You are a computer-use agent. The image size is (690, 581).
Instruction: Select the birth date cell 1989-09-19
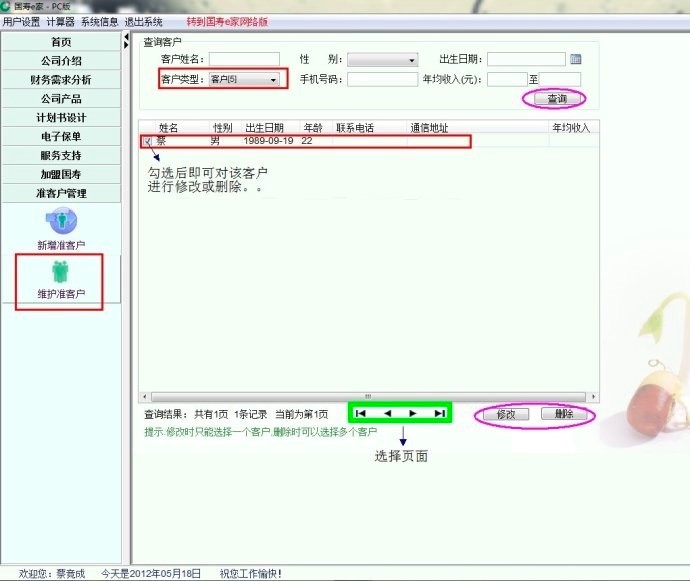[x=268, y=141]
